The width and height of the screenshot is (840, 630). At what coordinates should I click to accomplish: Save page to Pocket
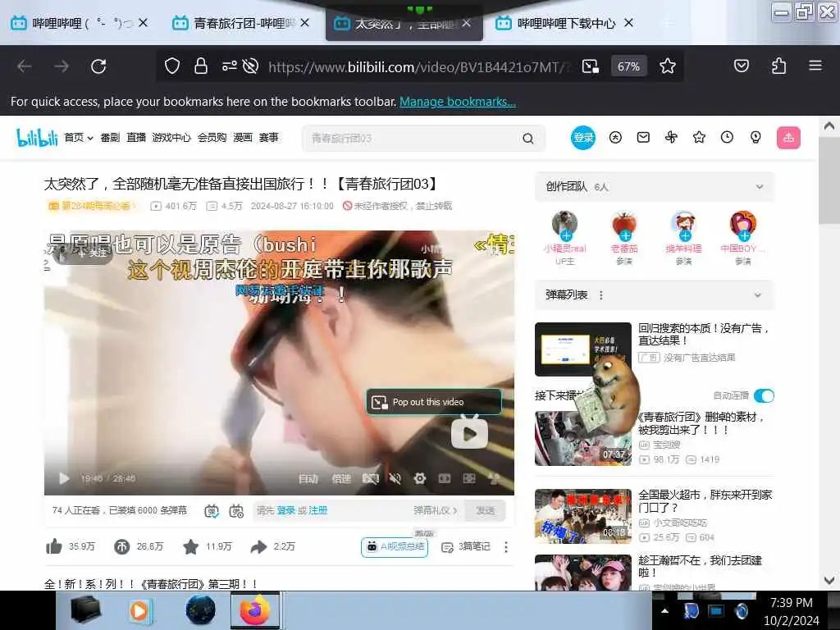(742, 66)
